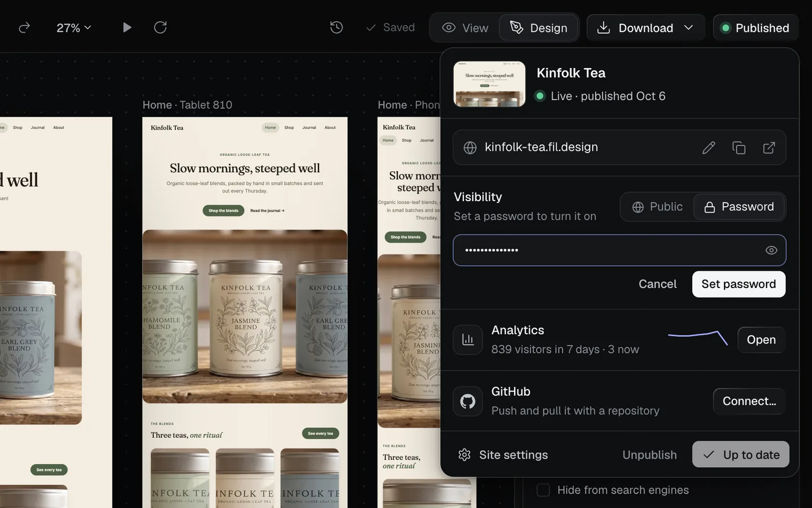Click the analytics sparkline chart
This screenshot has height=508, width=812.
[698, 338]
